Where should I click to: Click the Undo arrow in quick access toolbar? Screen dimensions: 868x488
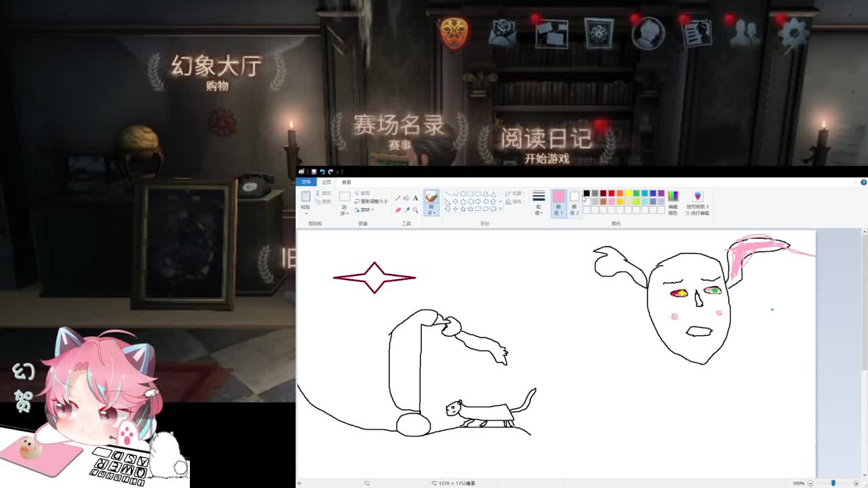tap(322, 171)
